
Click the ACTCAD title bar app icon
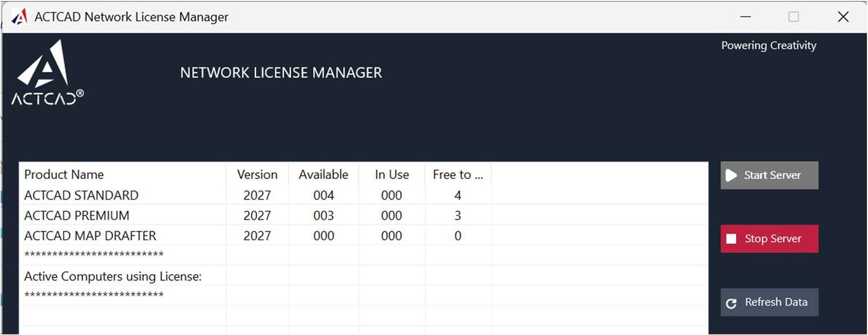click(19, 17)
